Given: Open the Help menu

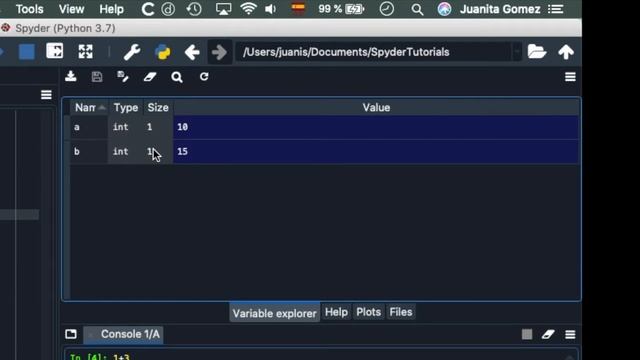Looking at the screenshot, I should coord(111,9).
